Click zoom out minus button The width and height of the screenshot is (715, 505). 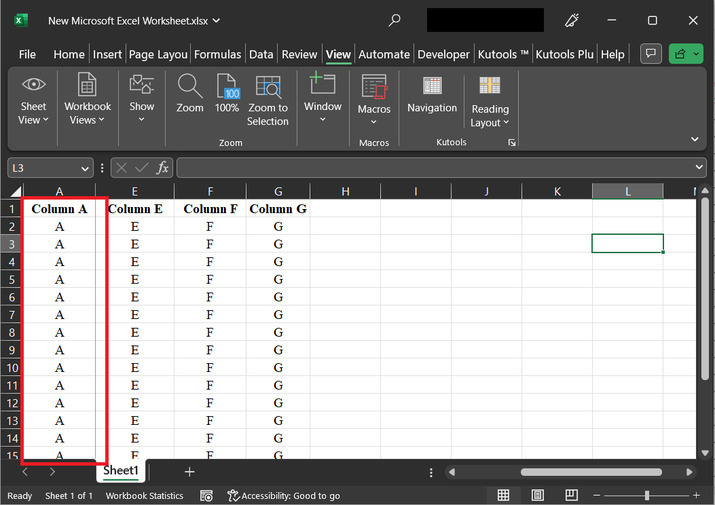[596, 495]
